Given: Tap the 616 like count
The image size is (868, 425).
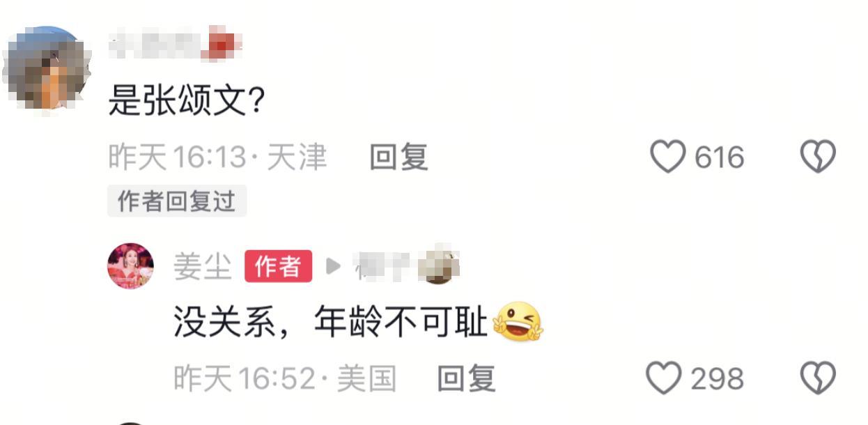Looking at the screenshot, I should point(720,157).
